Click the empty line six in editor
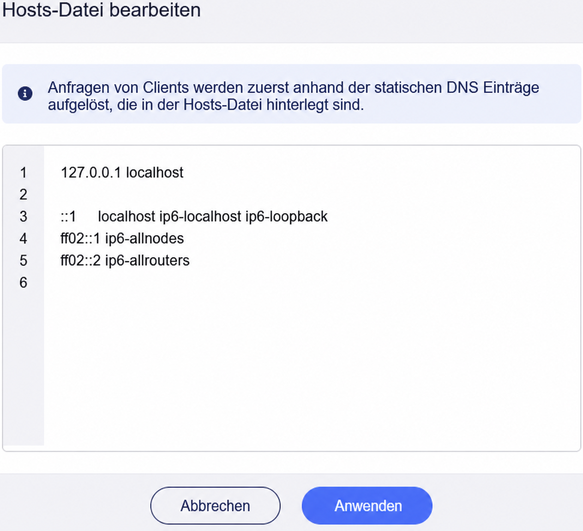Screen dimensions: 583x531 [312, 283]
